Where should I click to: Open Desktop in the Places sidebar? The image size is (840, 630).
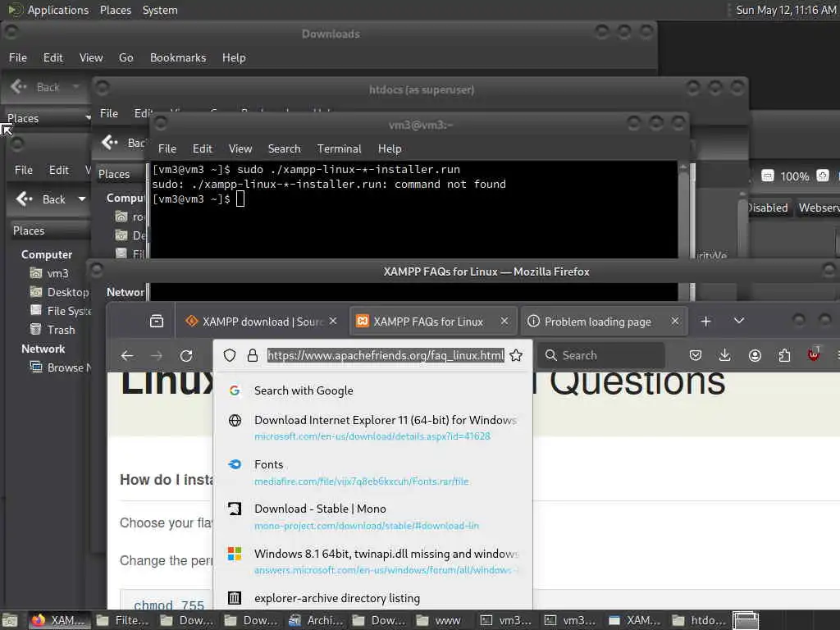(59, 293)
